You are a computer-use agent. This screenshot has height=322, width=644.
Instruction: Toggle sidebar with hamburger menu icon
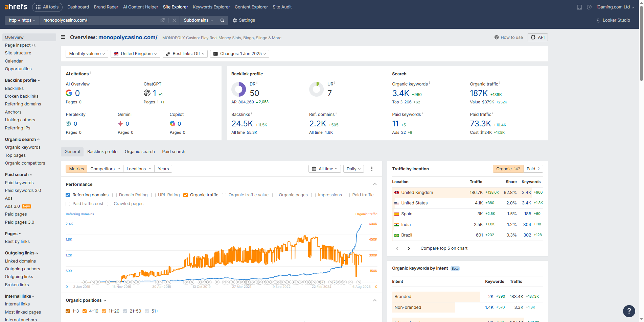coord(63,37)
